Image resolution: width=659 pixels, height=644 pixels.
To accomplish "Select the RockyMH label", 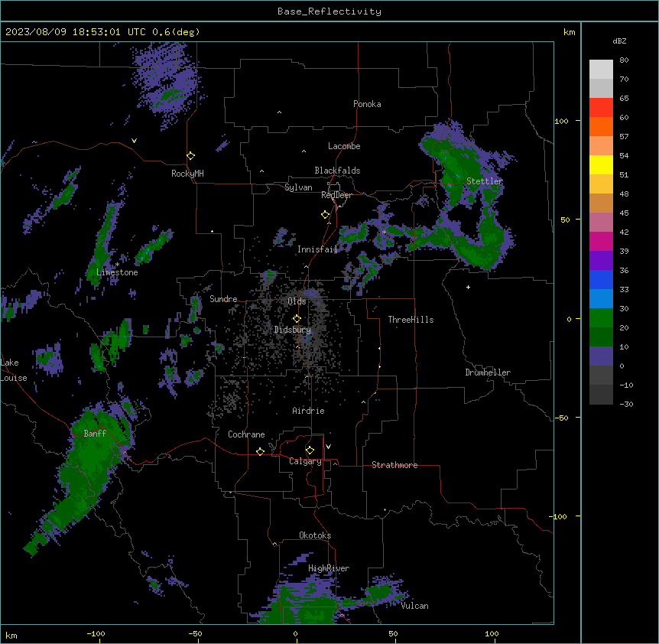I will point(187,174).
